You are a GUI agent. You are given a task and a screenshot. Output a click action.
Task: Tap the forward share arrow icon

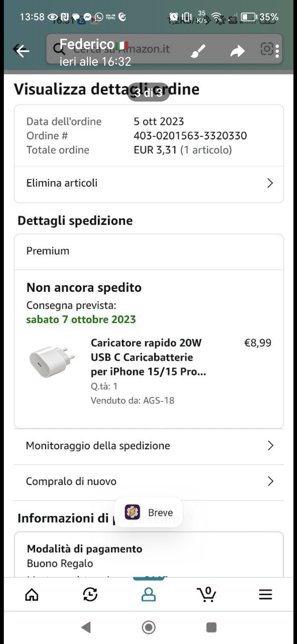(x=237, y=51)
